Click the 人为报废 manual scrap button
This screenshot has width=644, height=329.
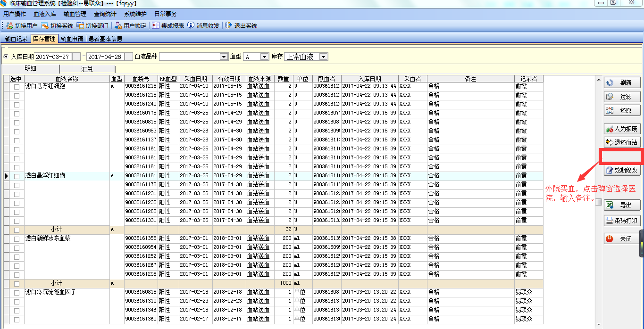(x=622, y=129)
